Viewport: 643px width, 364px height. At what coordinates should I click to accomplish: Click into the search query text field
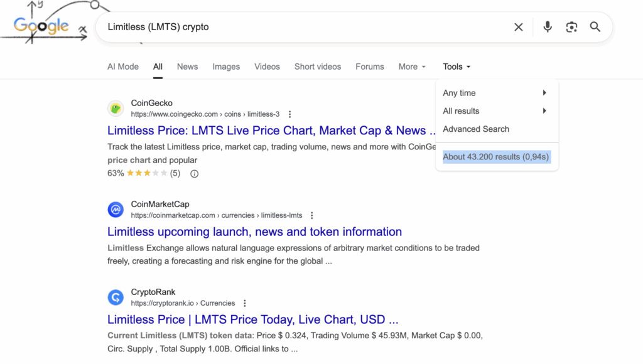(x=301, y=27)
